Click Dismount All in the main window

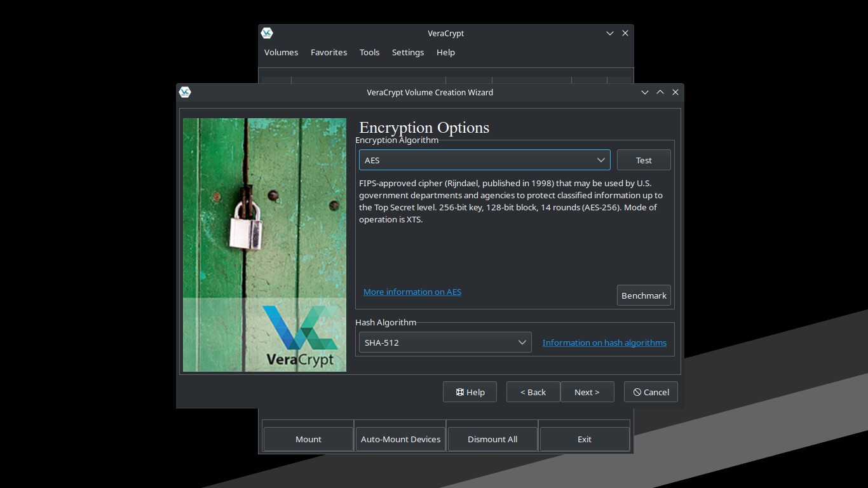point(492,439)
